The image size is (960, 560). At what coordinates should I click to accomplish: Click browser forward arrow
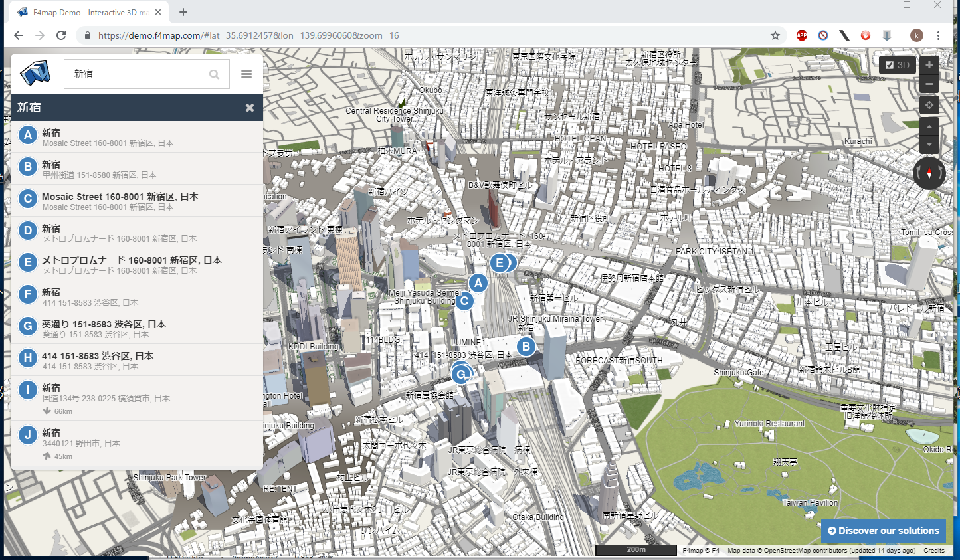pos(40,35)
